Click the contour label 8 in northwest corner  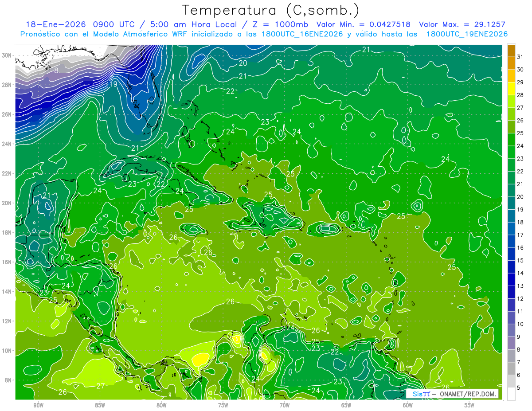[56, 71]
